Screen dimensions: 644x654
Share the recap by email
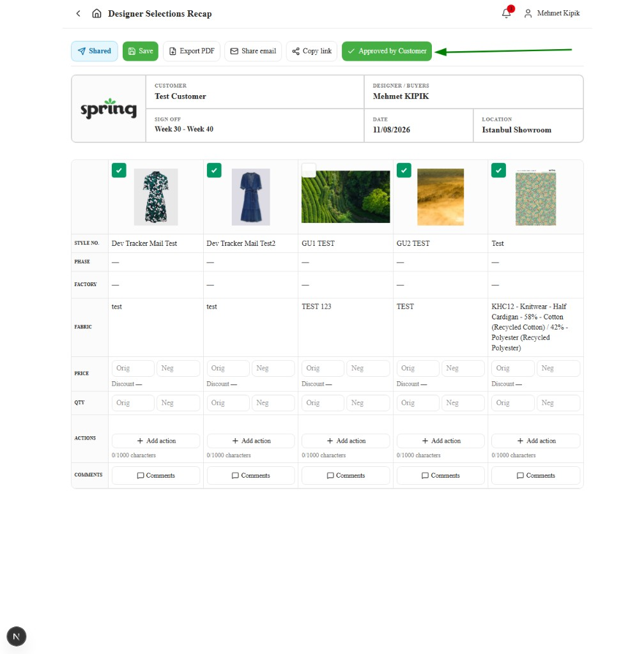(253, 51)
